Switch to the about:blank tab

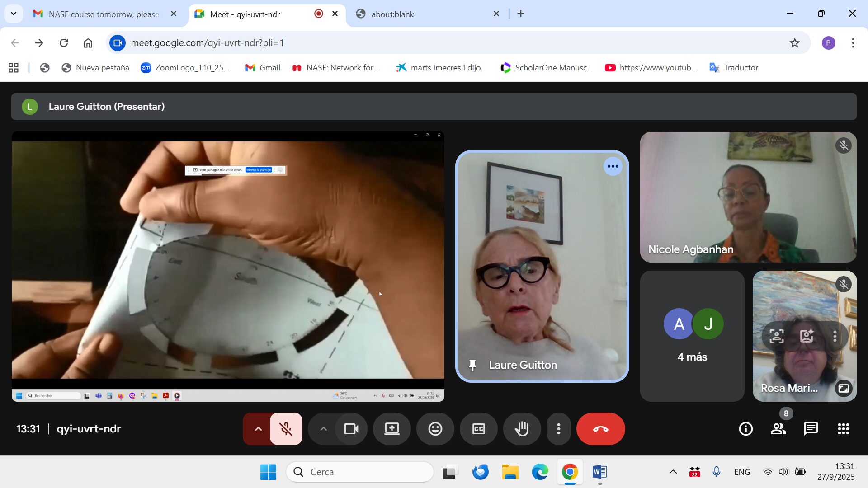392,14
